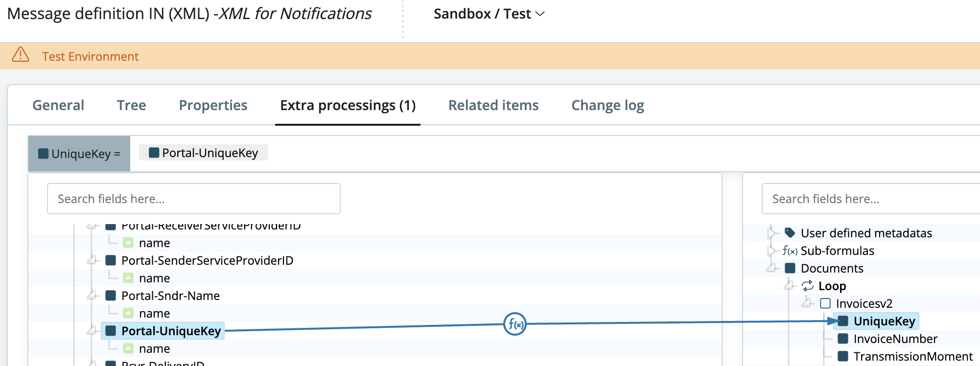Click the Loop arrows icon

click(808, 286)
